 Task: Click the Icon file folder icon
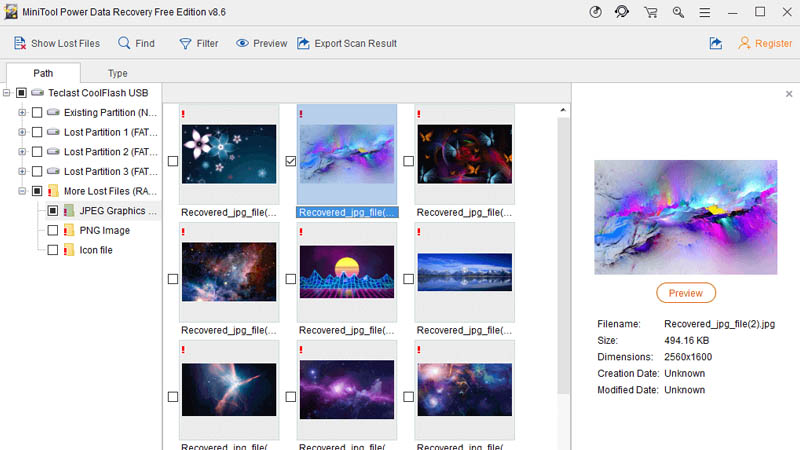pos(69,250)
